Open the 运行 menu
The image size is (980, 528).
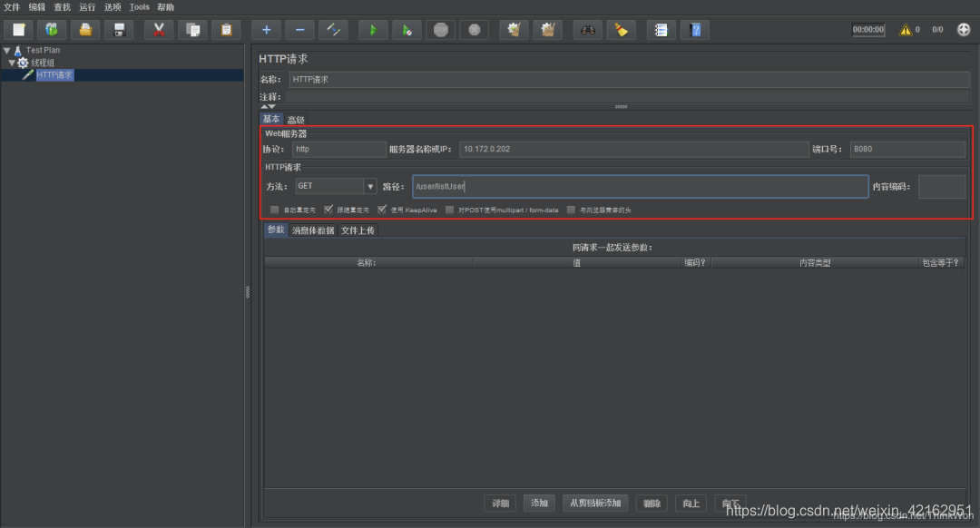pos(87,7)
